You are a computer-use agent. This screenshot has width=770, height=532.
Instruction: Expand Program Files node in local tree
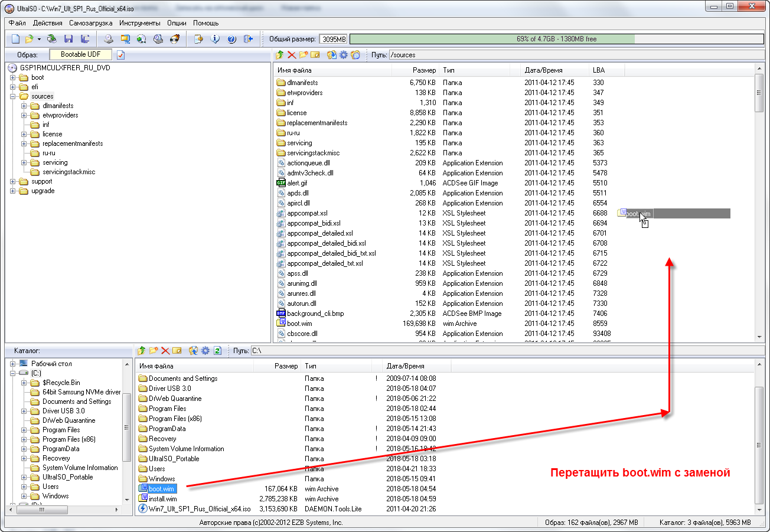point(24,430)
